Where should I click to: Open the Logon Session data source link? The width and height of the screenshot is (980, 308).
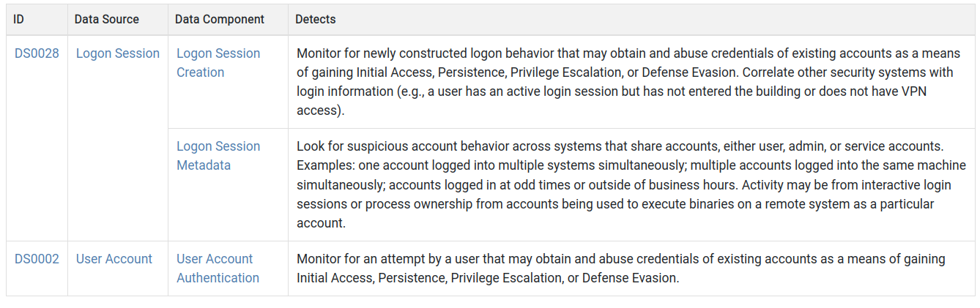tap(118, 53)
